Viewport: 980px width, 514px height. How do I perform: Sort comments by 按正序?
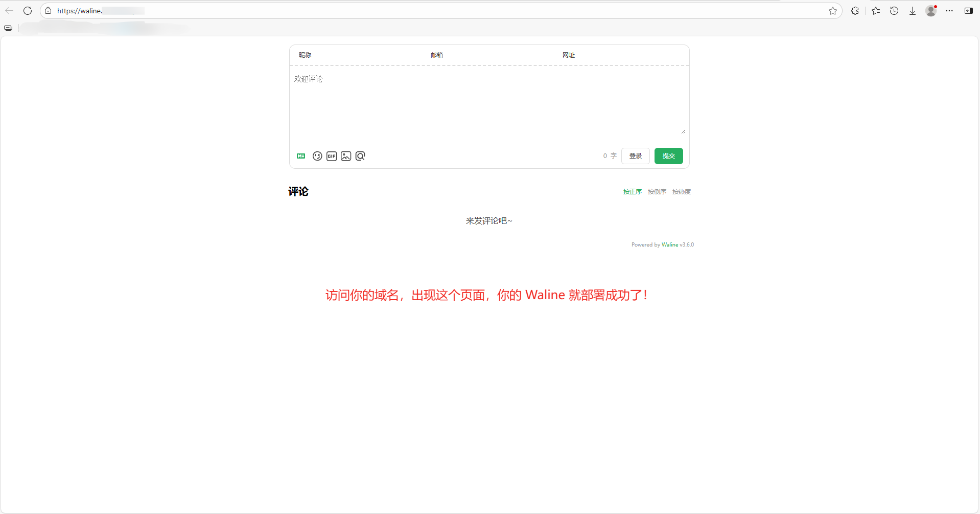632,192
